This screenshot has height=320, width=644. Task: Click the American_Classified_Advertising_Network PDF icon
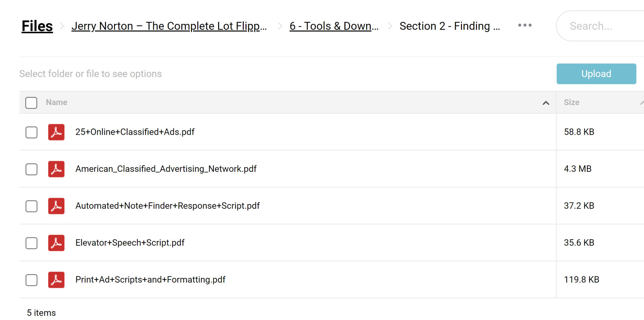tap(56, 169)
